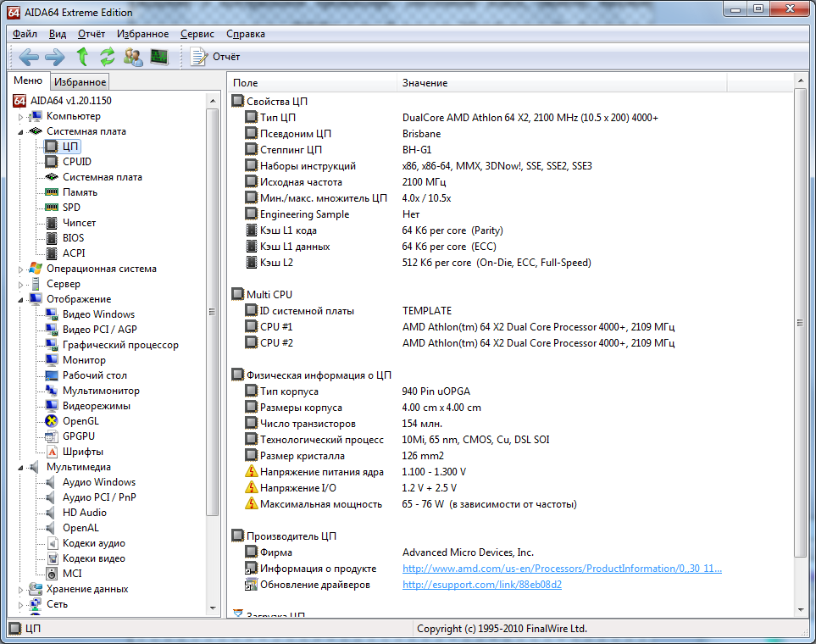The image size is (816, 644).
Task: Open the esupport.com driver update link
Action: 482,585
